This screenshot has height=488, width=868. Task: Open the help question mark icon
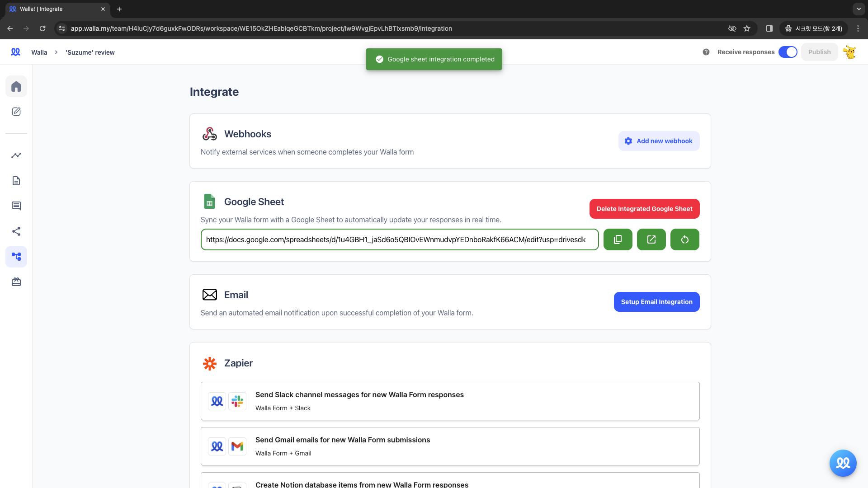[x=706, y=52]
